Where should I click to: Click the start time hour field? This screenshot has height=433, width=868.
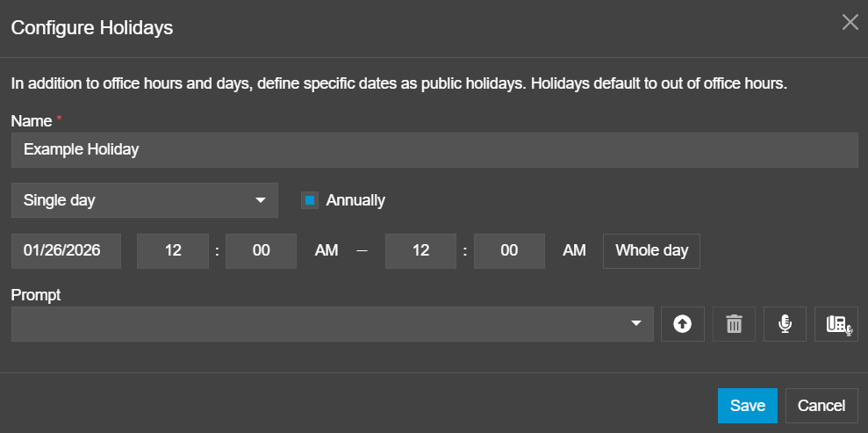click(x=173, y=251)
